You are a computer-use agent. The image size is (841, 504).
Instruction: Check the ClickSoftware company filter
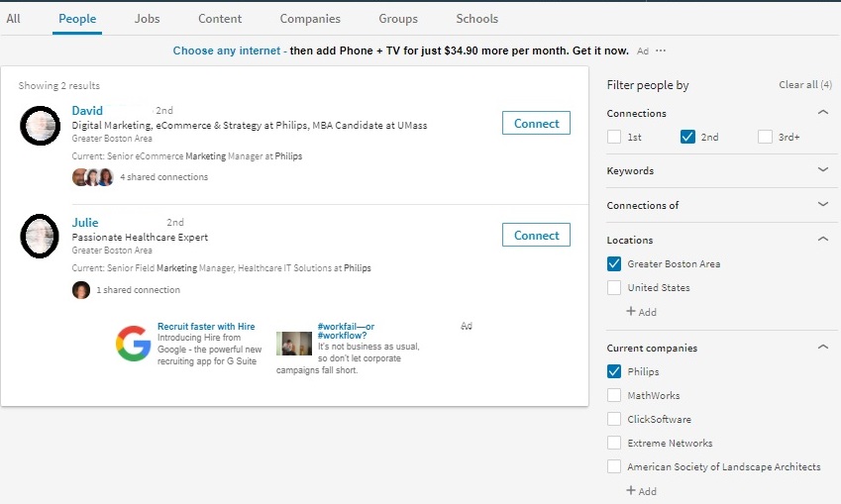[614, 419]
